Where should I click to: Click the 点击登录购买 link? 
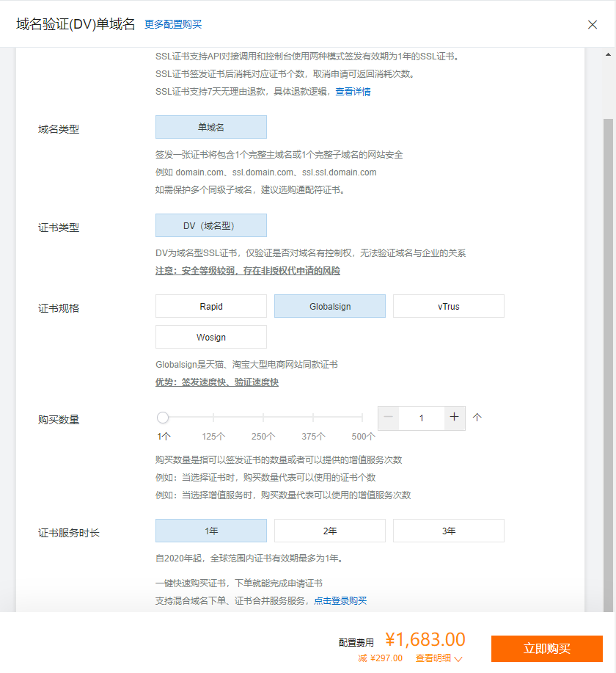340,600
